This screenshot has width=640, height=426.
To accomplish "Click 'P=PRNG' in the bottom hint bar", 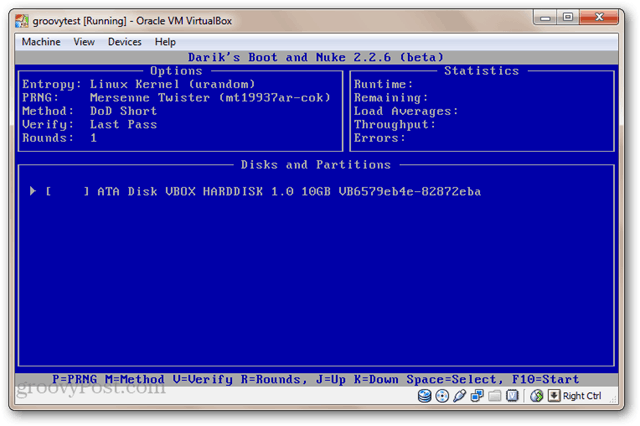I will pyautogui.click(x=75, y=379).
